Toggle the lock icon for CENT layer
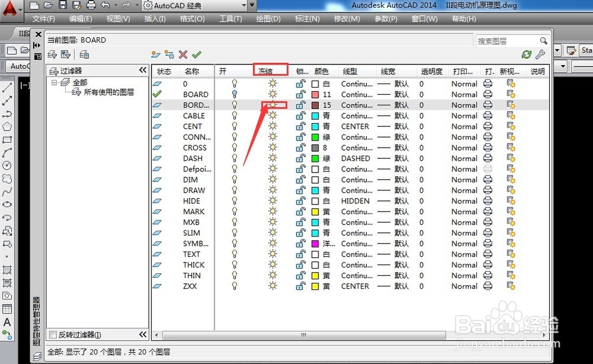593x364 pixels. point(301,126)
